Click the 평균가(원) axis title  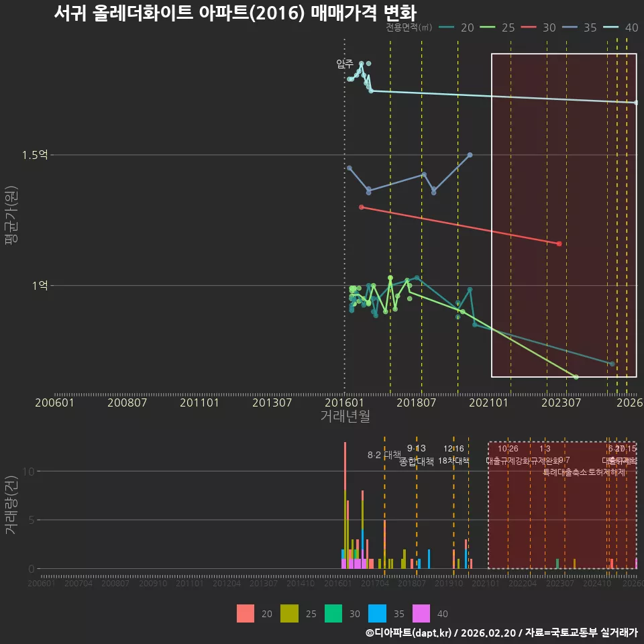pyautogui.click(x=11, y=215)
